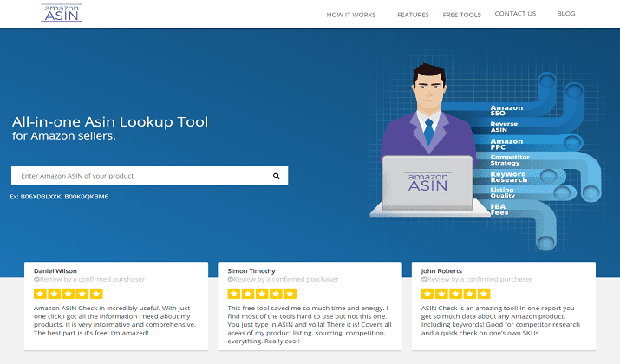Click the fifth star of John Roberts' rating
Image resolution: width=620 pixels, height=364 pixels.
[484, 294]
